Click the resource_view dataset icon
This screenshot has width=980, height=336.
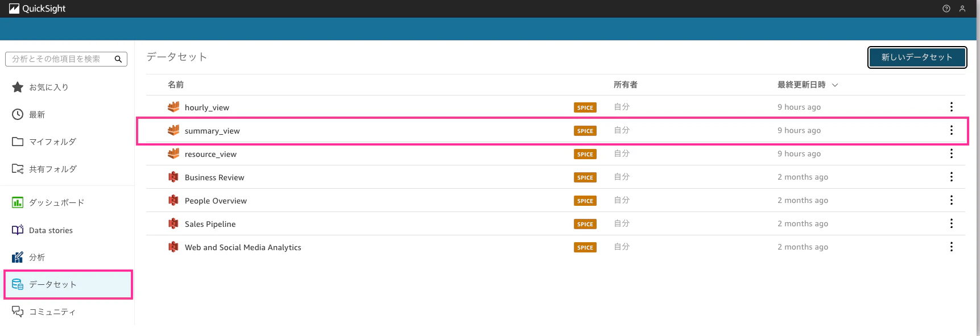coord(173,154)
